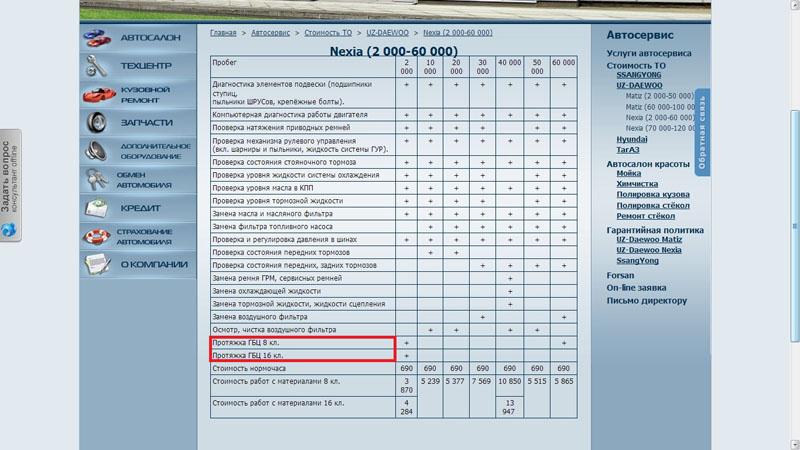Click the lifebuoy icon for Страхование автомобиля
This screenshot has height=450, width=800.
coord(99,237)
